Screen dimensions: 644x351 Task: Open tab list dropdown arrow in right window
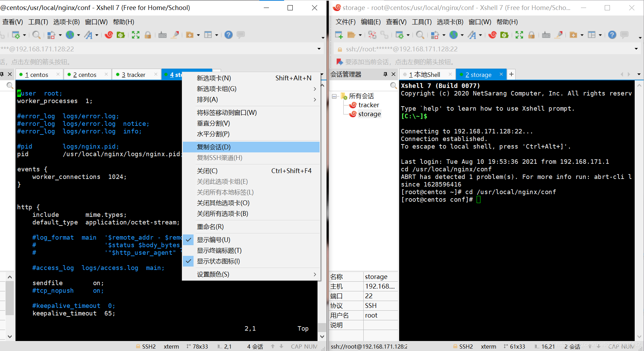click(x=639, y=74)
